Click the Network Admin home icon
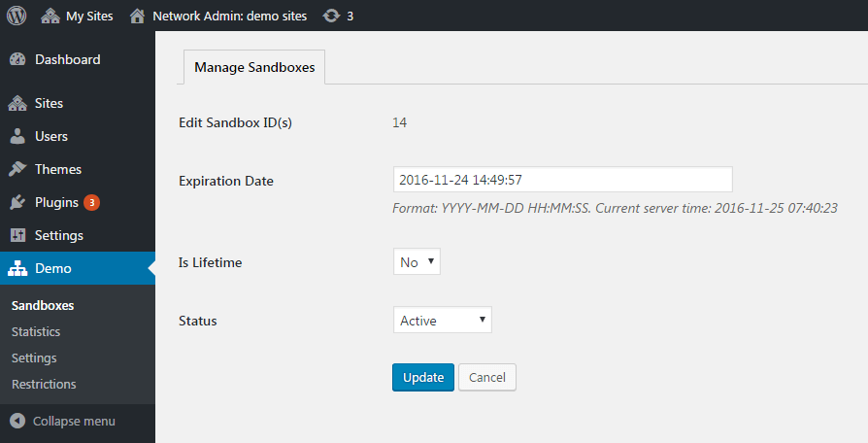 137,17
